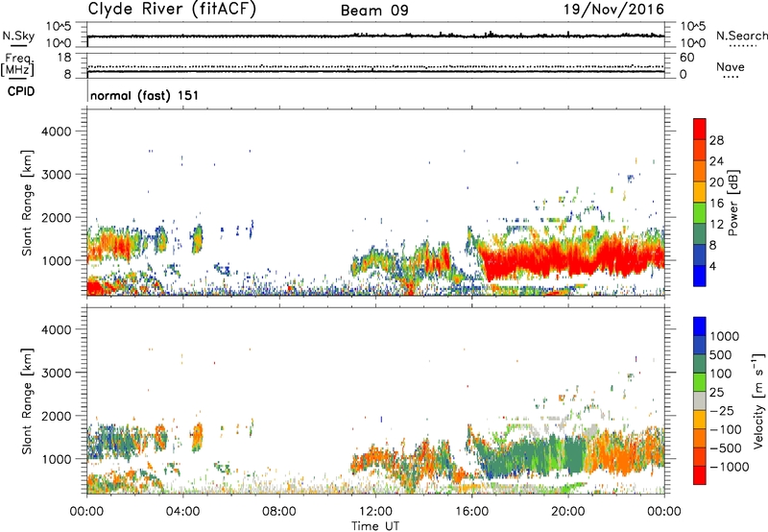Click the "08:00" time tick label
Screen dimensions: 768x532
coord(279,512)
